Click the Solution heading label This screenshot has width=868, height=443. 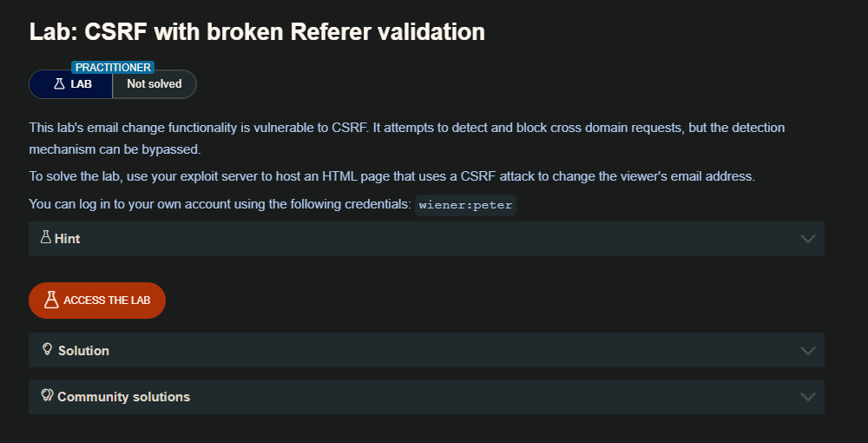tap(83, 351)
